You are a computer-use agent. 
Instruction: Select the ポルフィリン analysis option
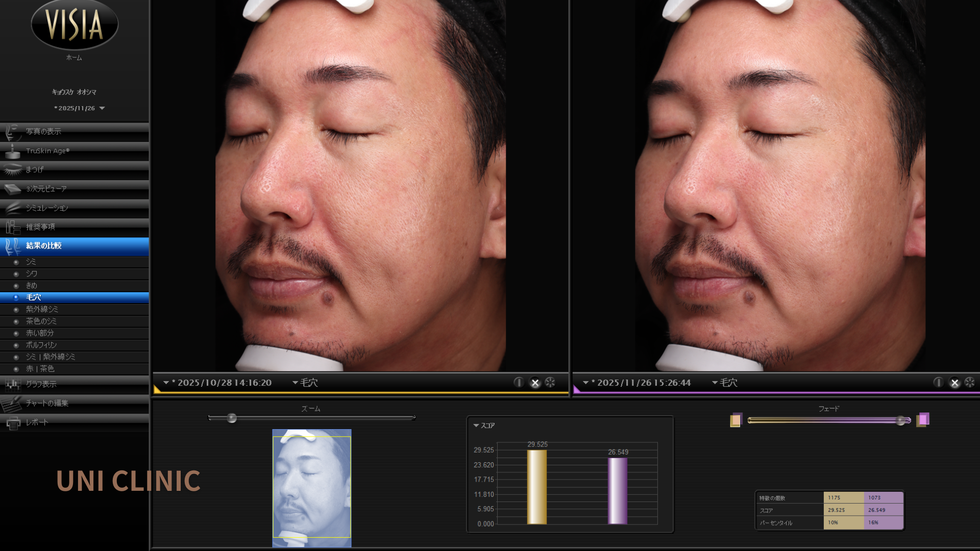[x=41, y=345]
